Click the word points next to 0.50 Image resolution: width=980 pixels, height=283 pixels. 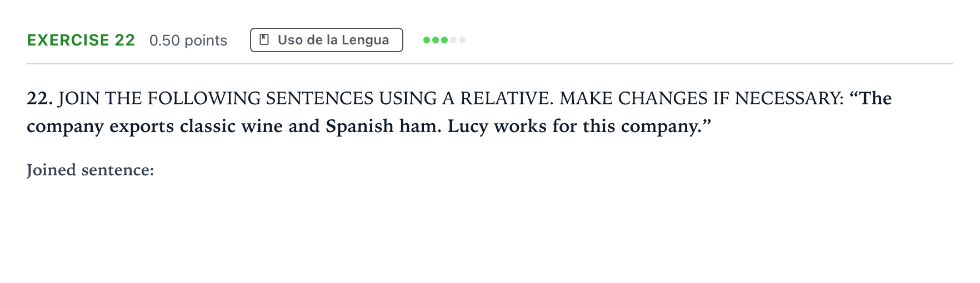(x=206, y=41)
